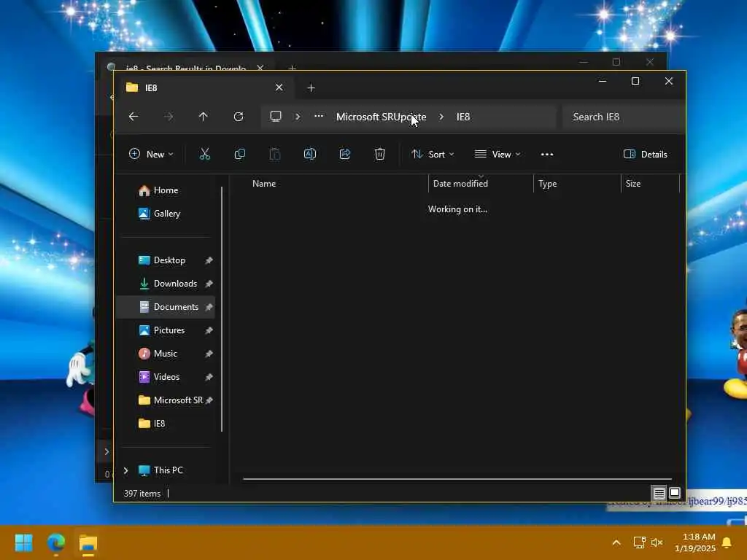Toggle the Details pane
747x560 pixels.
coord(646,155)
